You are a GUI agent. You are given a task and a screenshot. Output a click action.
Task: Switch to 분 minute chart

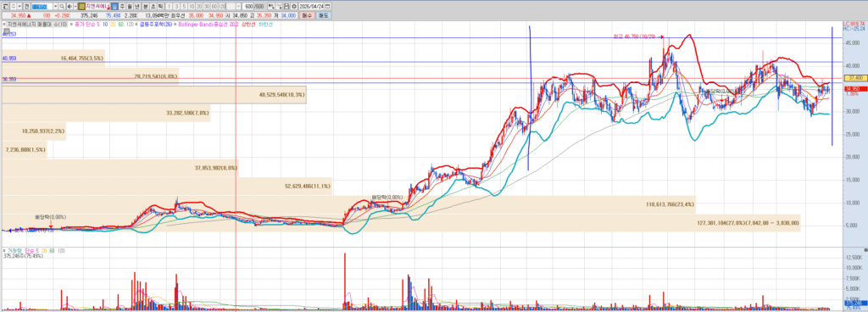pos(145,6)
